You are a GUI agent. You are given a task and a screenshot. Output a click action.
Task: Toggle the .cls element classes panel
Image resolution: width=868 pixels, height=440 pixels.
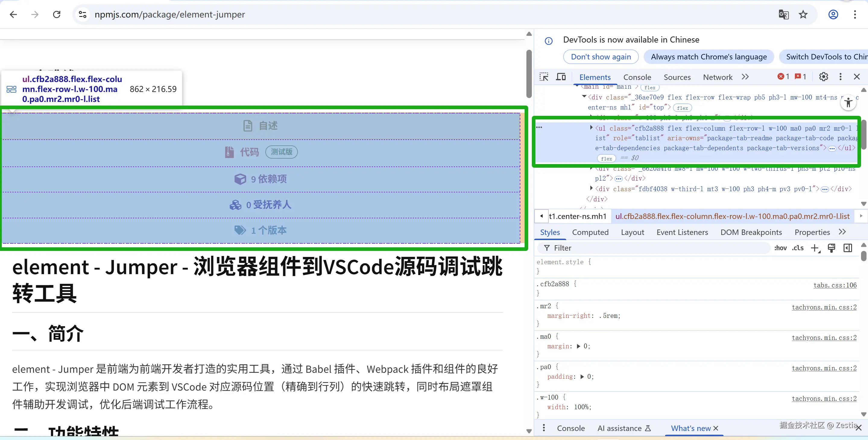point(797,248)
